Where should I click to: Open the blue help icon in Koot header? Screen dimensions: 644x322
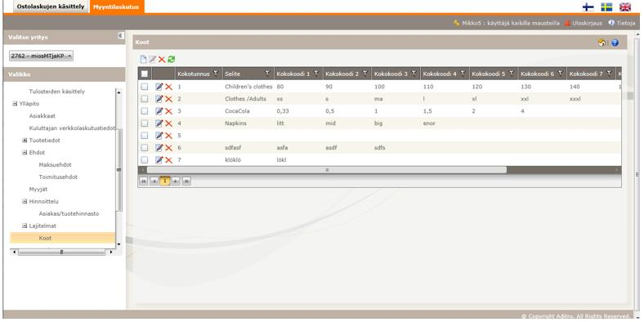tap(615, 42)
